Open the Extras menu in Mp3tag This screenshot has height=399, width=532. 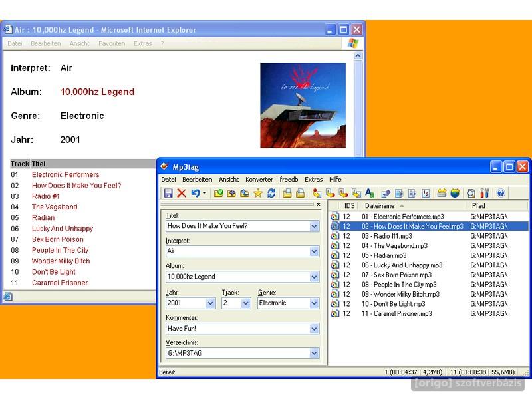313,179
